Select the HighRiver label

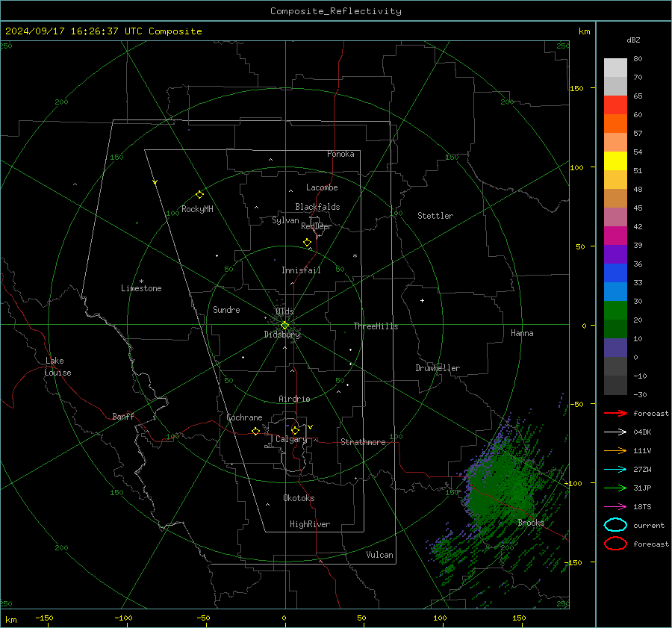[x=310, y=524]
